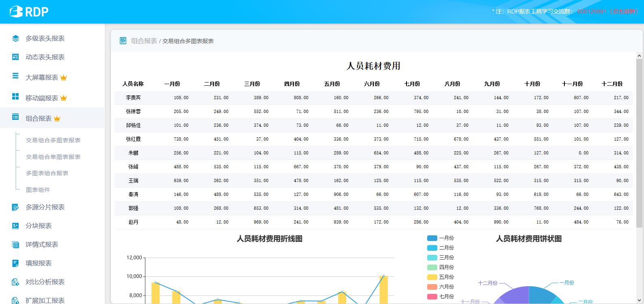Click the crown icon beside 大屏幕报表

pyautogui.click(x=63, y=77)
